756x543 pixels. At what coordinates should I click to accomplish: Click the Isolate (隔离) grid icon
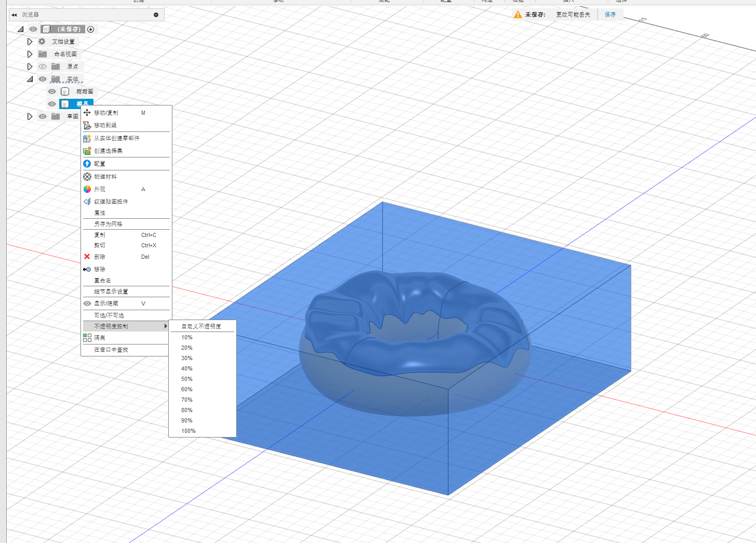[x=87, y=338]
